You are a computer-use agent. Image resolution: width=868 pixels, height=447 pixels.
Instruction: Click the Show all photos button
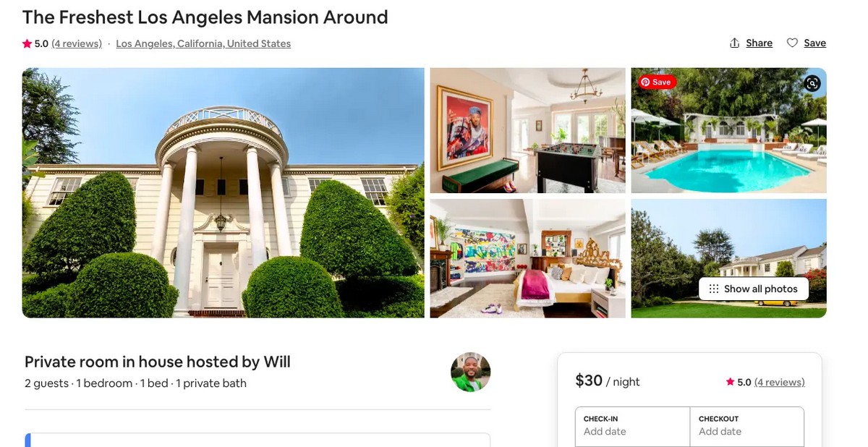coord(753,289)
